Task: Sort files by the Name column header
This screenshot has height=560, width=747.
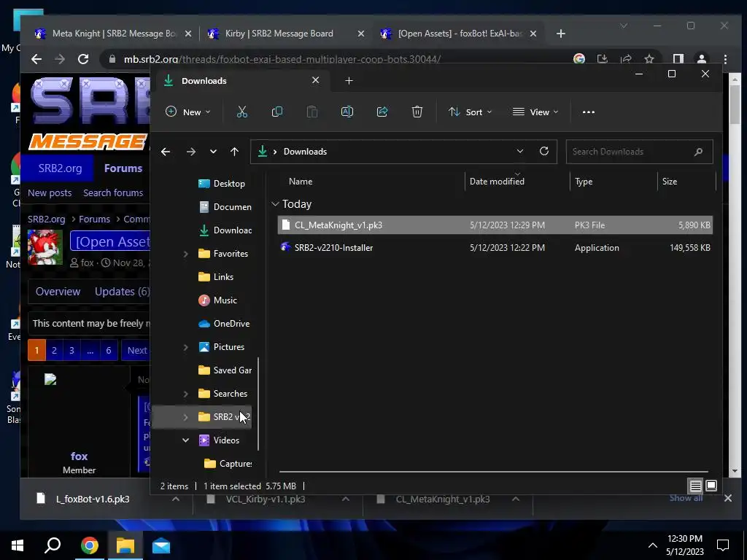Action: click(301, 182)
